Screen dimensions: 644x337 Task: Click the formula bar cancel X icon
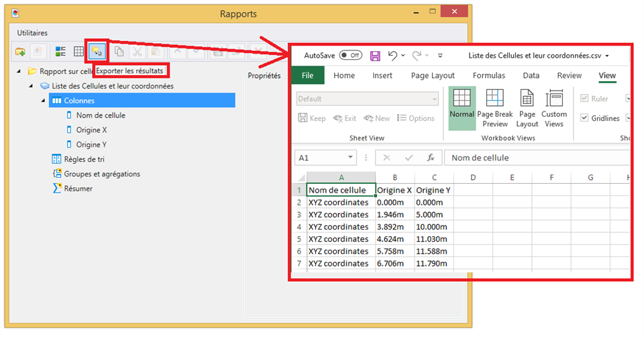click(x=386, y=158)
